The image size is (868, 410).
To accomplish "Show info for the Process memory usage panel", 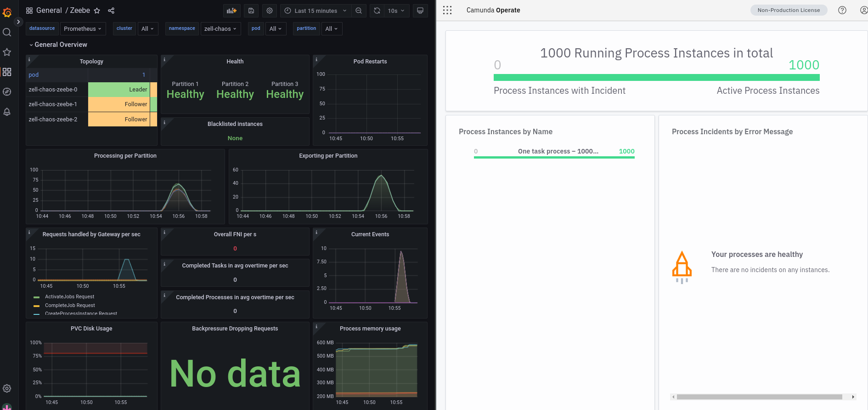I will [x=316, y=326].
